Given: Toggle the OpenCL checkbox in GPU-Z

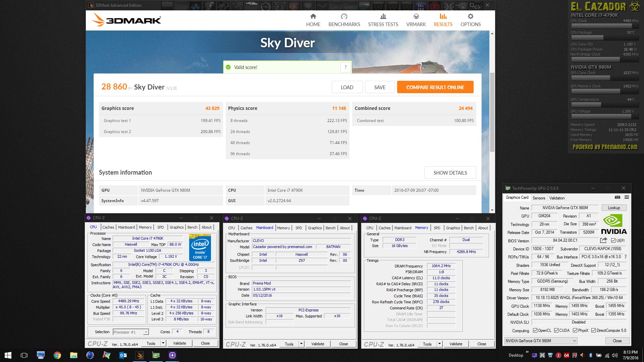Looking at the screenshot, I should click(x=535, y=330).
